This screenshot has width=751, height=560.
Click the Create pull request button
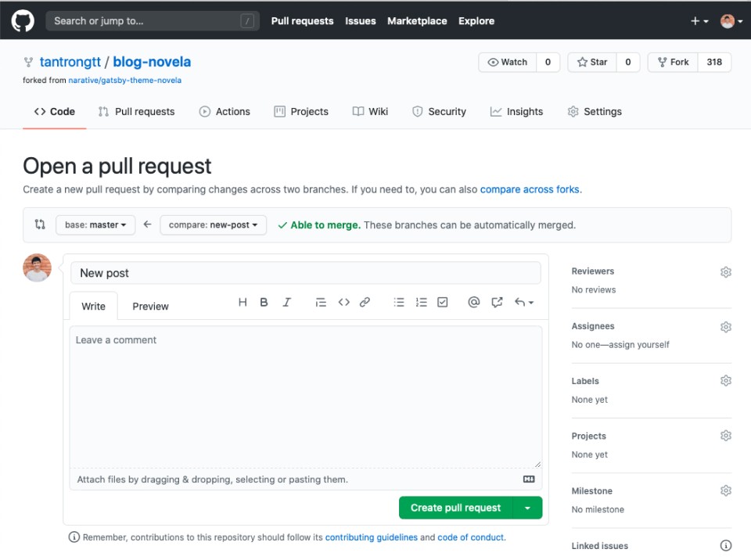tap(455, 508)
